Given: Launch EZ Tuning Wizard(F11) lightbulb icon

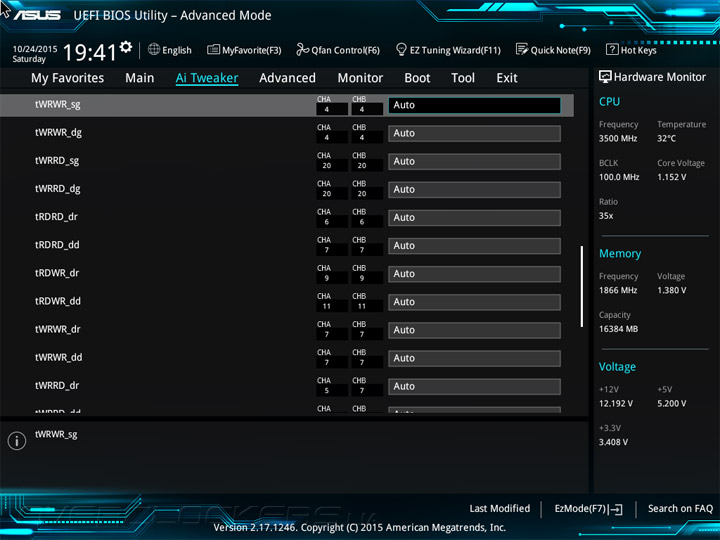Looking at the screenshot, I should (x=401, y=50).
